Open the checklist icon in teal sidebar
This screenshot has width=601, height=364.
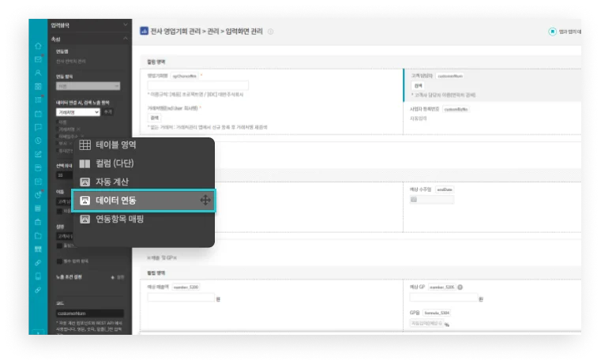coord(38,100)
